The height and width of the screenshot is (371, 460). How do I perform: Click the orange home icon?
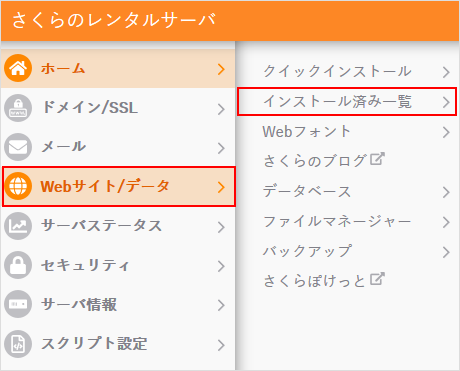coord(18,68)
